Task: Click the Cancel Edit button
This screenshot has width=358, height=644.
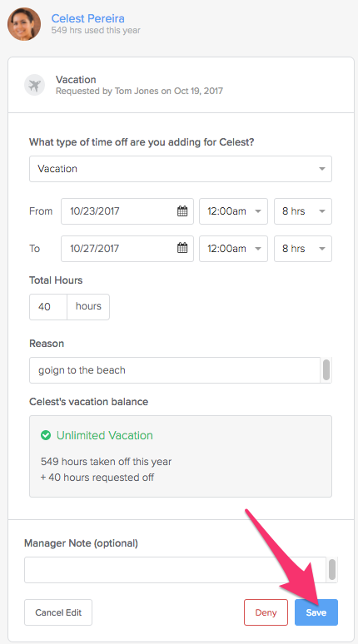Action: pos(58,612)
